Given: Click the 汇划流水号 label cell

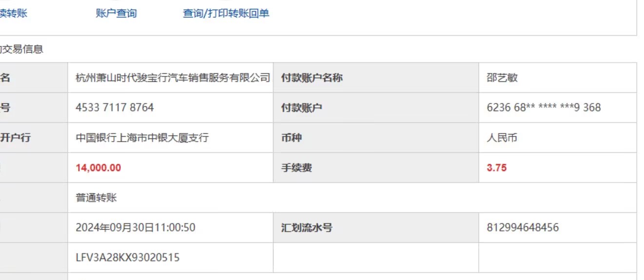Looking at the screenshot, I should tap(376, 227).
